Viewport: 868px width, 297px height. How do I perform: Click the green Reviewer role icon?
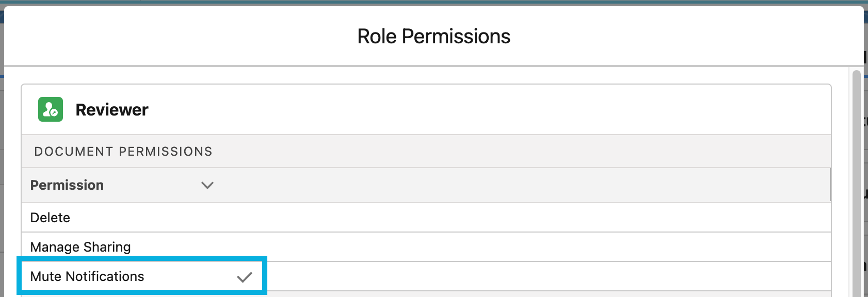51,109
